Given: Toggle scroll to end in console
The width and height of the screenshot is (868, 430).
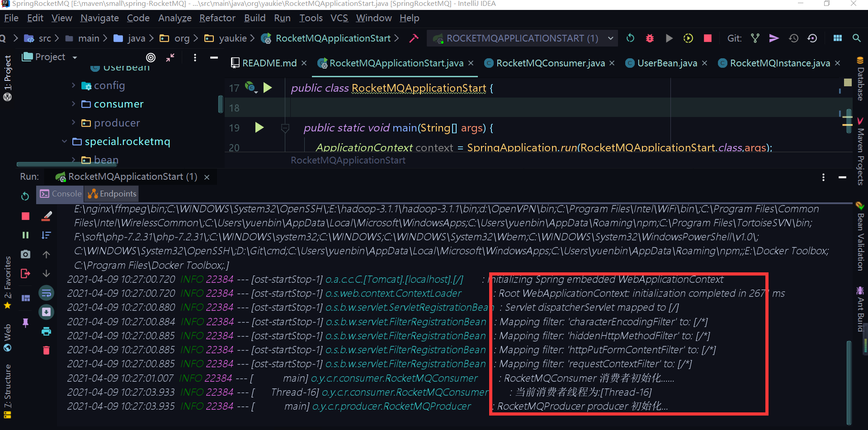Looking at the screenshot, I should [46, 312].
